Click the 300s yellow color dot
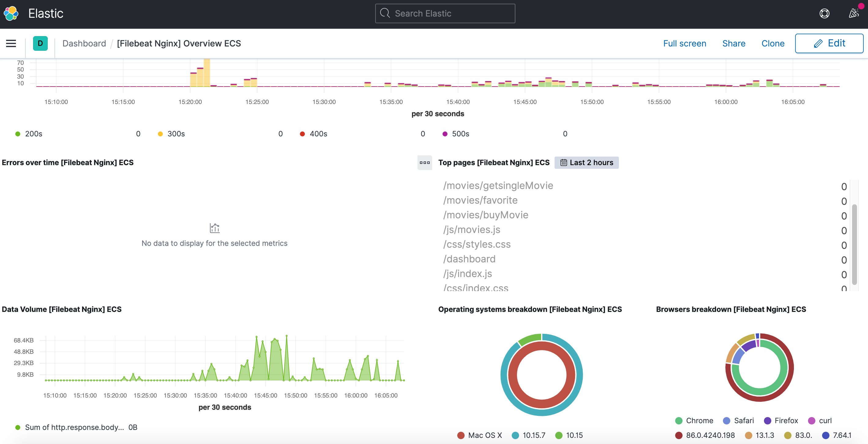Image resolution: width=868 pixels, height=444 pixels. 160,134
